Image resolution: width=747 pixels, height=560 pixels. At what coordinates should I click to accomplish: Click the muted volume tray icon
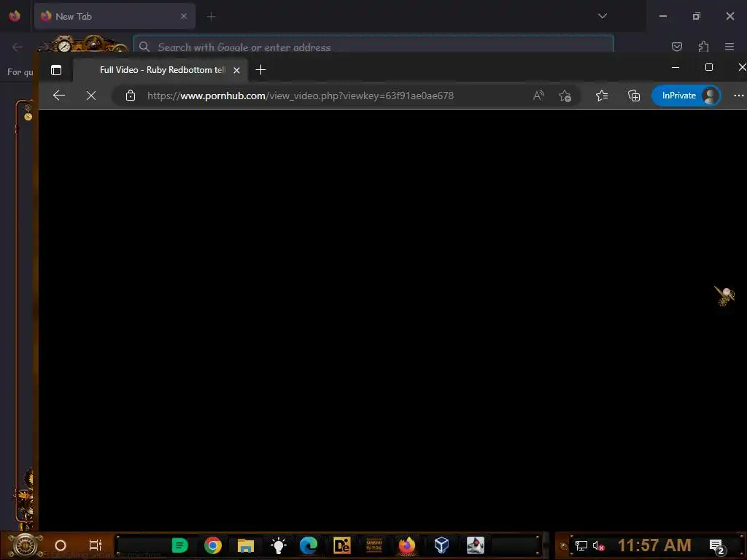click(x=598, y=545)
